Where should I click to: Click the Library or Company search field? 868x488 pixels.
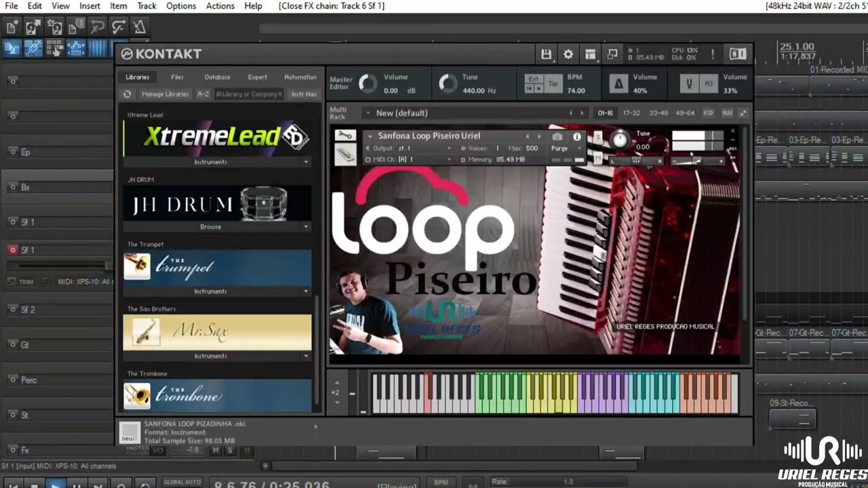(x=248, y=94)
